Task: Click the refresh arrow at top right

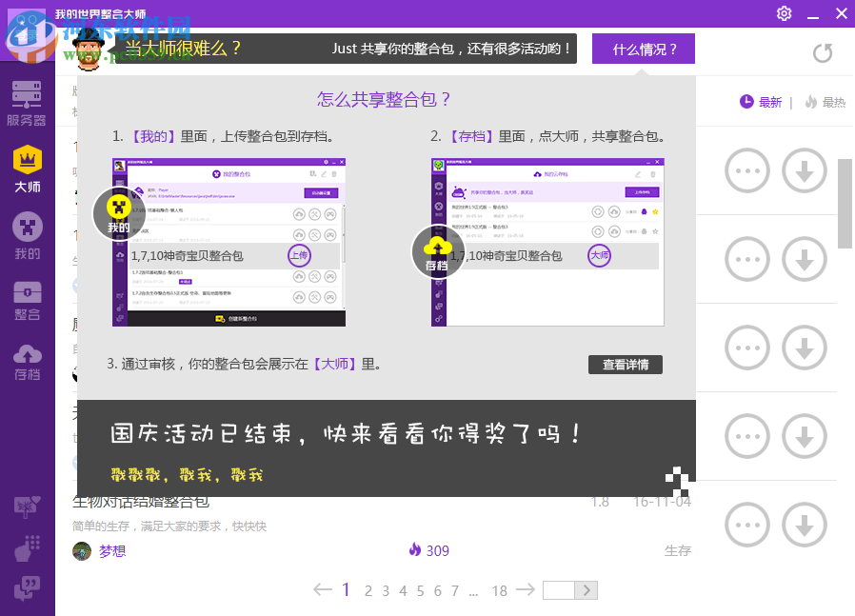Action: pos(823,54)
